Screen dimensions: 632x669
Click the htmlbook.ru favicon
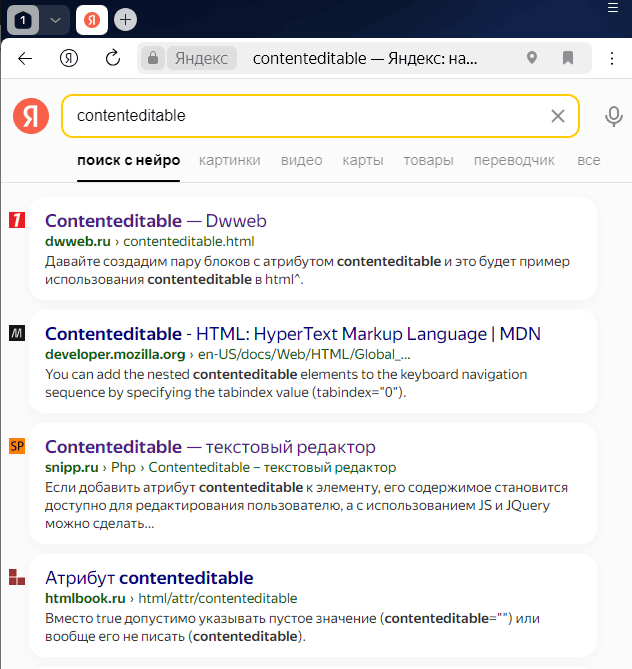[17, 577]
